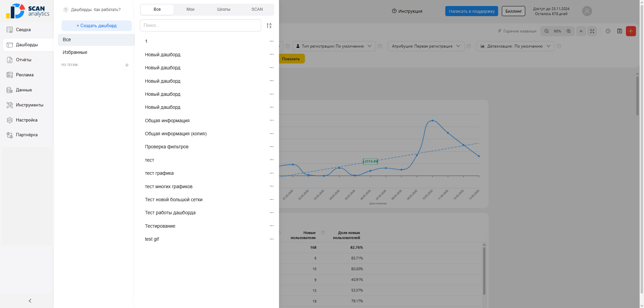The height and width of the screenshot is (308, 644).
Task: Click the zoom in magnifier icon
Action: [568, 31]
